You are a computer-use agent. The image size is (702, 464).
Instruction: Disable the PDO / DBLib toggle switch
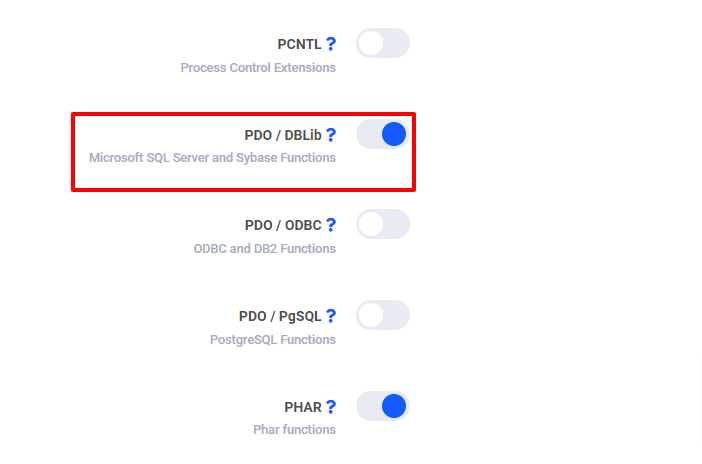click(383, 134)
